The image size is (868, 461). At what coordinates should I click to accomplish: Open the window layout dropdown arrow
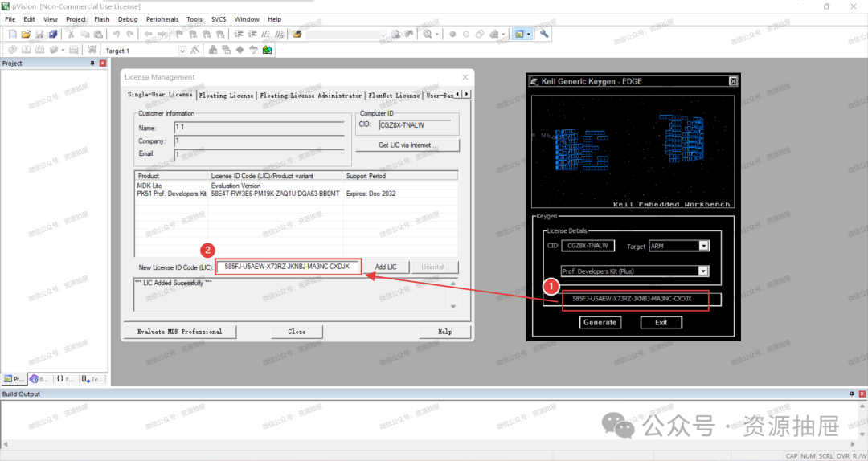[529, 35]
